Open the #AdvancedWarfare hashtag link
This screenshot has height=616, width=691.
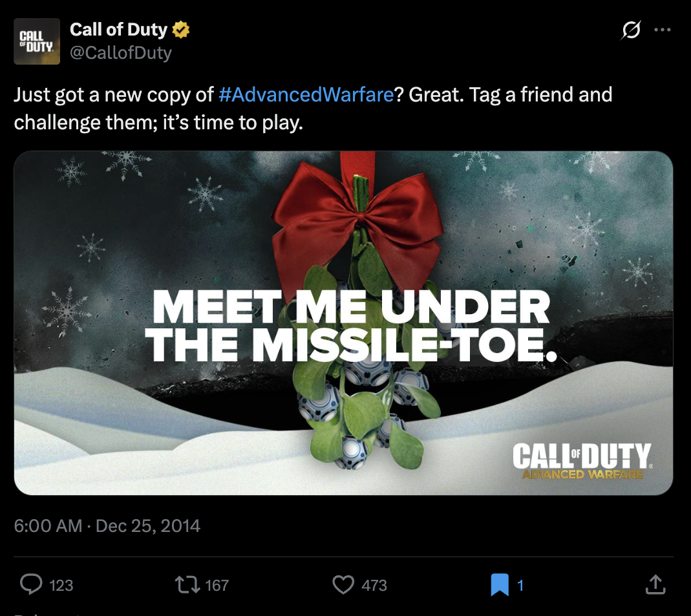[306, 94]
